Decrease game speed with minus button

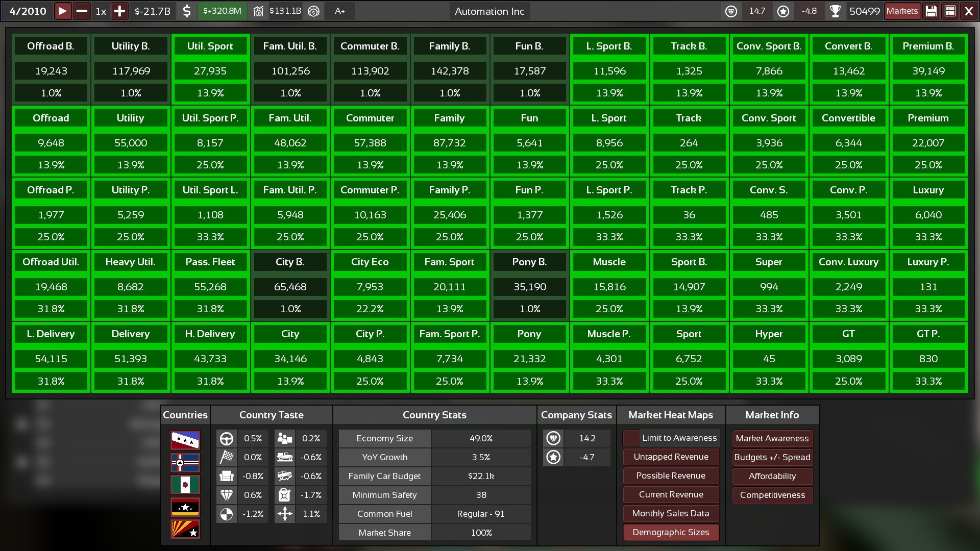coord(82,11)
